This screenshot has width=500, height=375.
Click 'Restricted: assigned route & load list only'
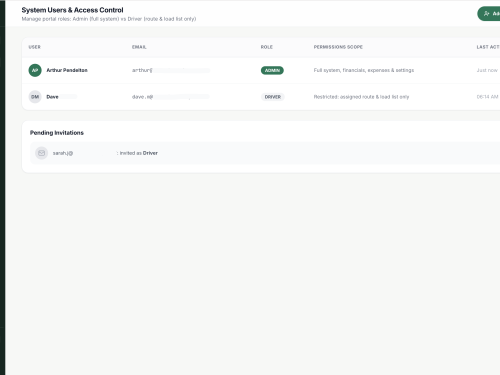click(x=361, y=97)
